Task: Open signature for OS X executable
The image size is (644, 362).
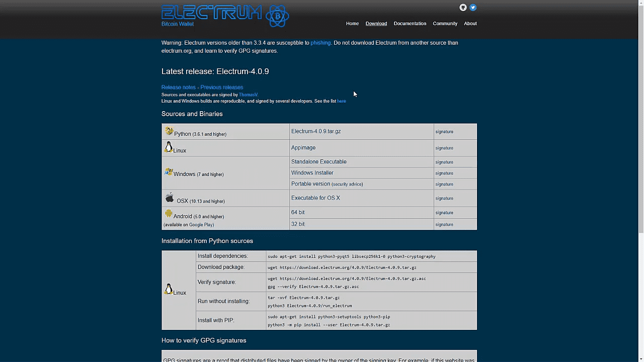Action: [444, 199]
